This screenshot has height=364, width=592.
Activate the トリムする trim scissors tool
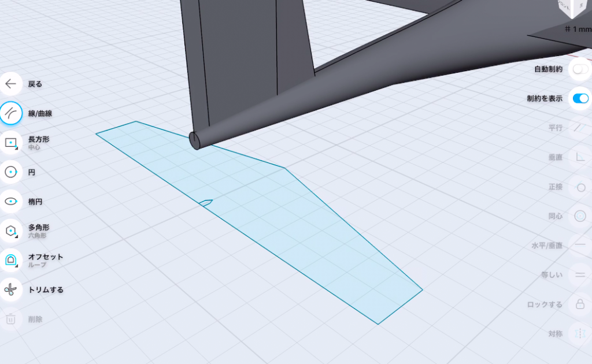[x=11, y=289]
